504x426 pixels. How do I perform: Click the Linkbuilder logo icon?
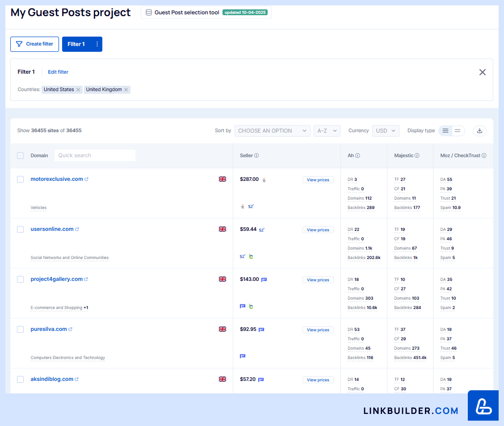click(483, 406)
